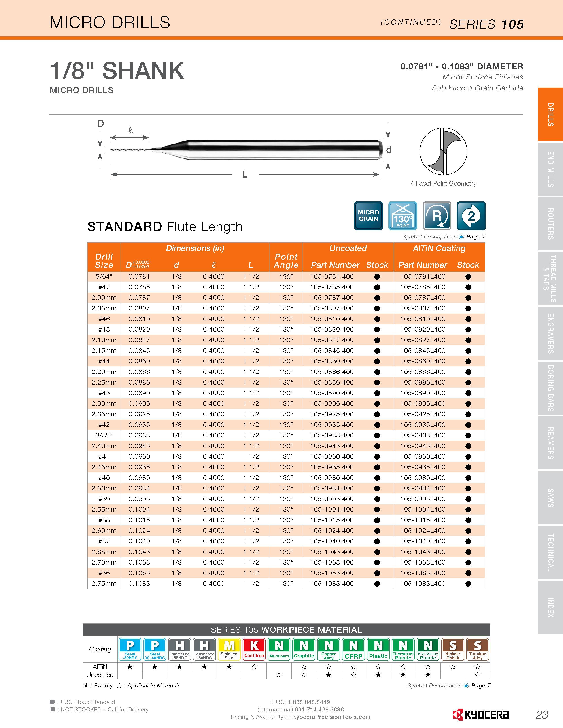Select part number 105-0785L400
This screenshot has width=563, height=728.
423,287
